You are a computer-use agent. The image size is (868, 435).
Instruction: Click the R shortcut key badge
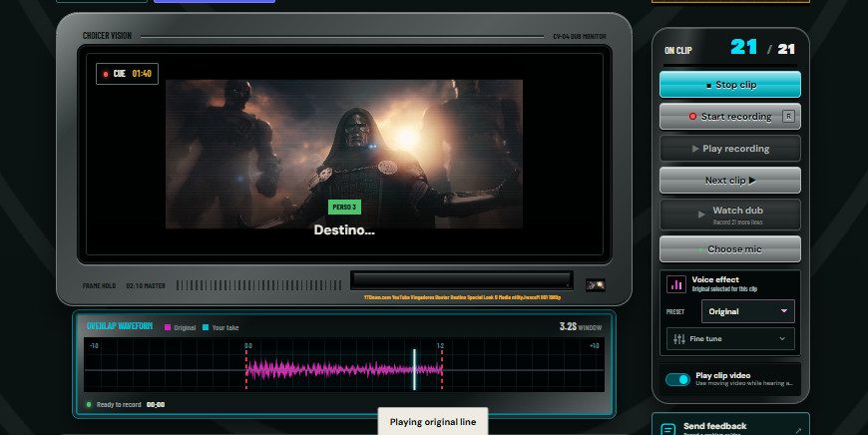[788, 116]
